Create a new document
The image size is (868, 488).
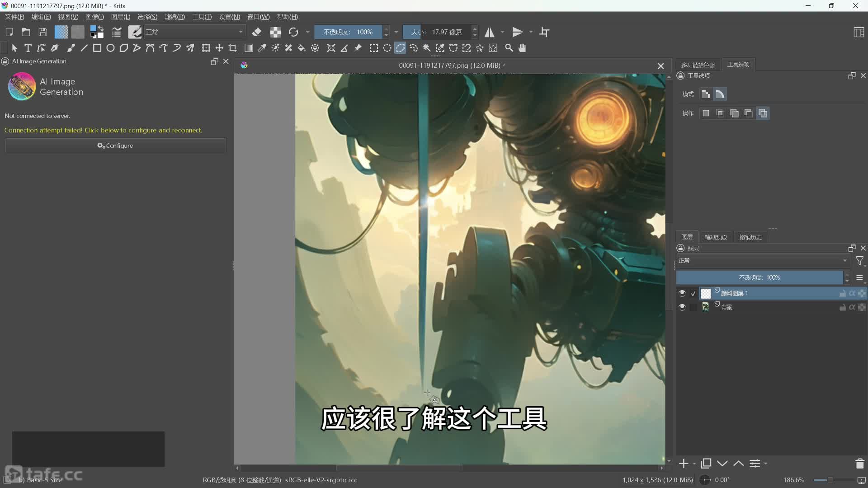[9, 32]
